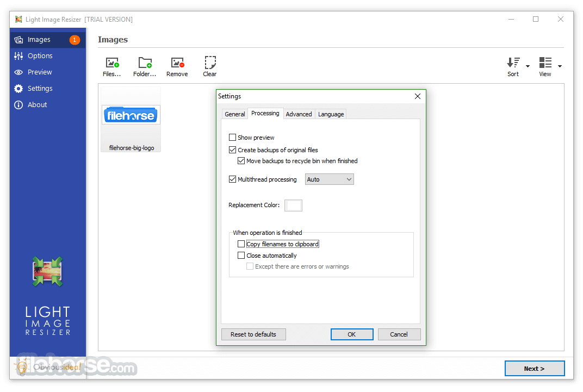Open the Options section in sidebar

coord(48,56)
